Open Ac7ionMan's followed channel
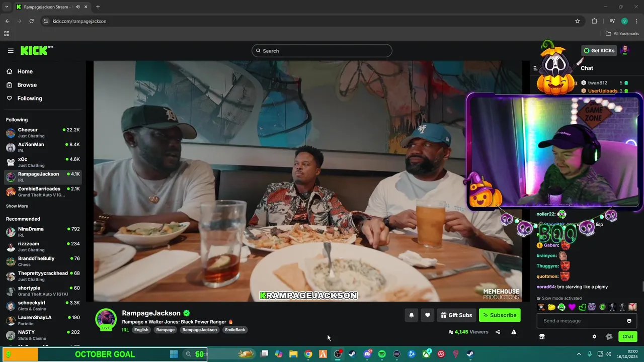Screen dimensions: 644x362 click(x=43, y=147)
